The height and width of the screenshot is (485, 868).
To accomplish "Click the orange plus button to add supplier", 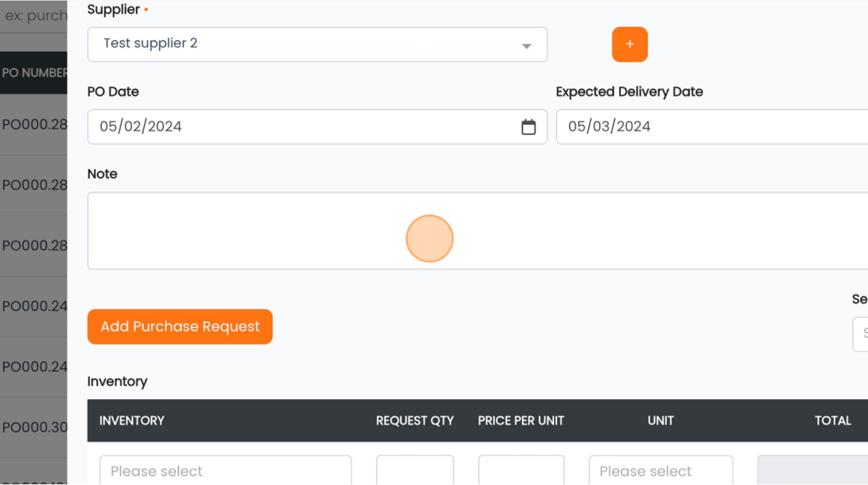I will pyautogui.click(x=630, y=44).
